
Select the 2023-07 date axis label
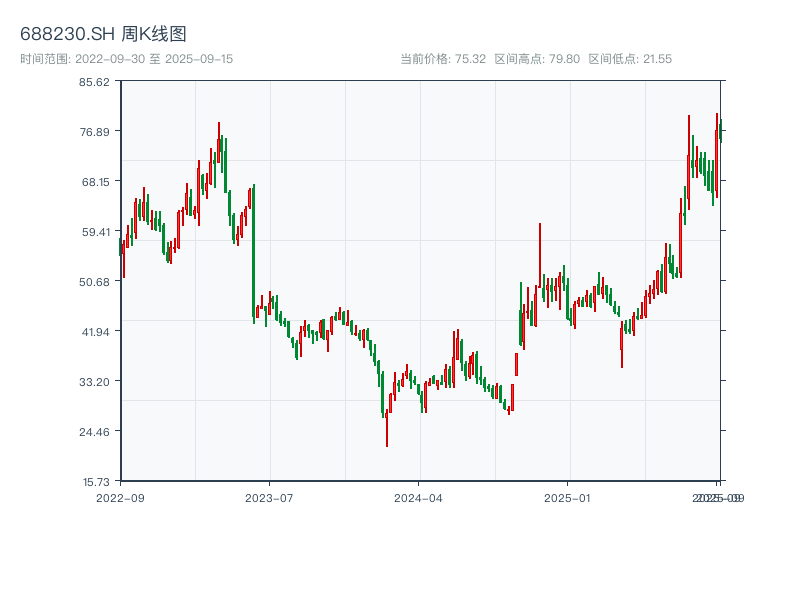[270, 497]
